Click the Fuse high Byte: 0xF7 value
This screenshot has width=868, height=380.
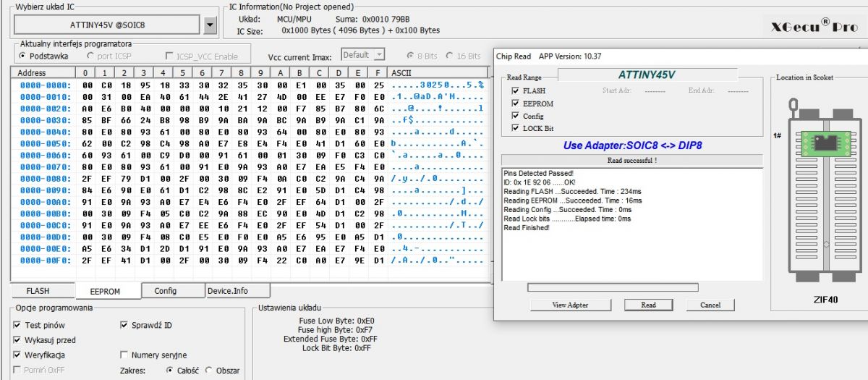(x=336, y=329)
